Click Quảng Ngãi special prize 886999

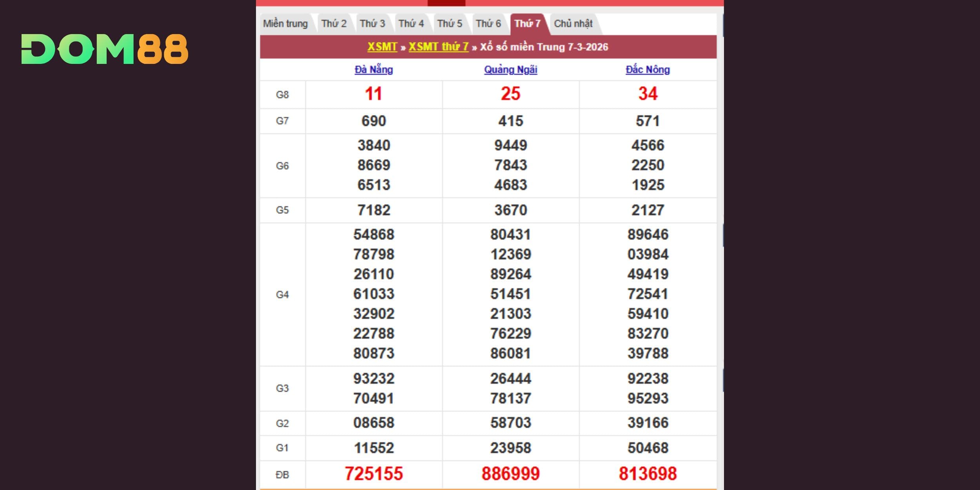[x=510, y=474]
